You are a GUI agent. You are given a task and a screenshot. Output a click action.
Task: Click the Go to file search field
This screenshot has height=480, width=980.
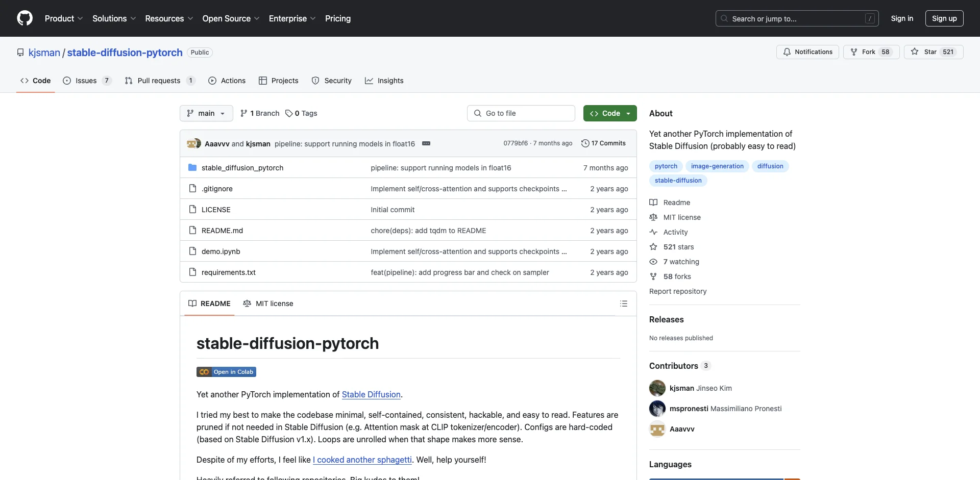[521, 113]
